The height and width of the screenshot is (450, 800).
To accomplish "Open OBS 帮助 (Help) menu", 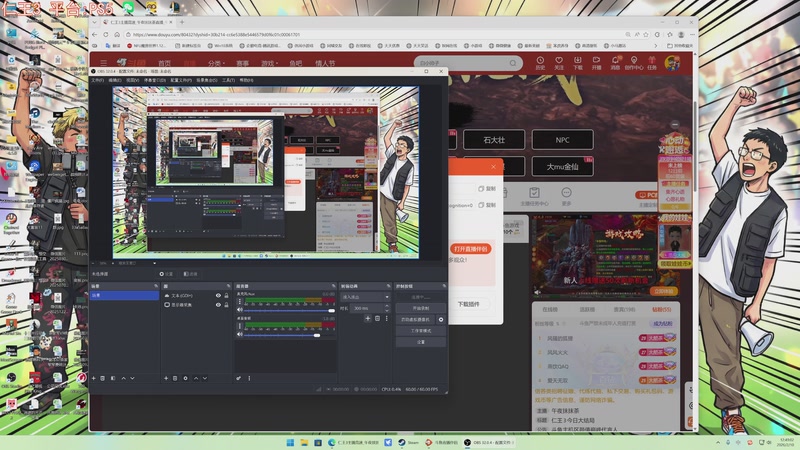I will 246,80.
